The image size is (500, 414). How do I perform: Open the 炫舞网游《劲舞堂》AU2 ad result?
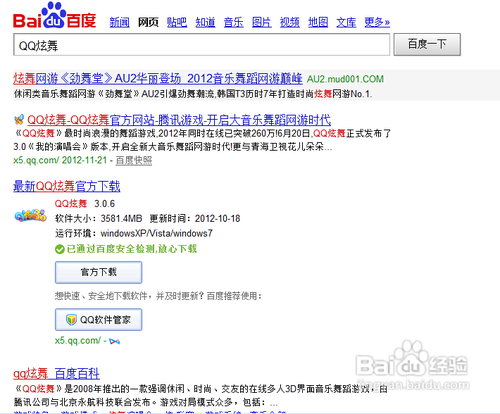click(158, 79)
